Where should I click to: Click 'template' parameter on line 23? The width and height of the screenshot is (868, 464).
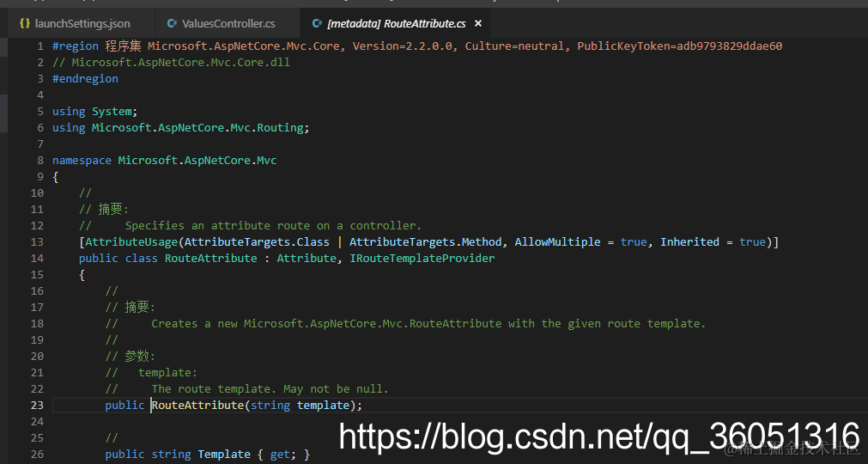coord(323,406)
